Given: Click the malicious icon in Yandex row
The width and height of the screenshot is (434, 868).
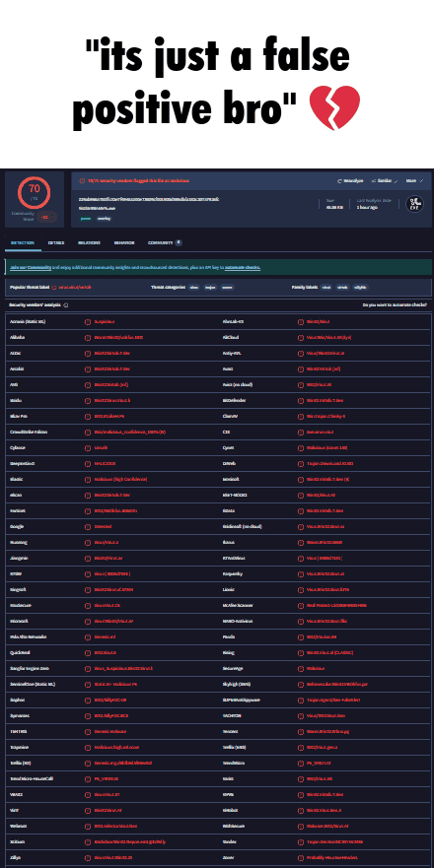Looking at the screenshot, I should pos(301,841).
